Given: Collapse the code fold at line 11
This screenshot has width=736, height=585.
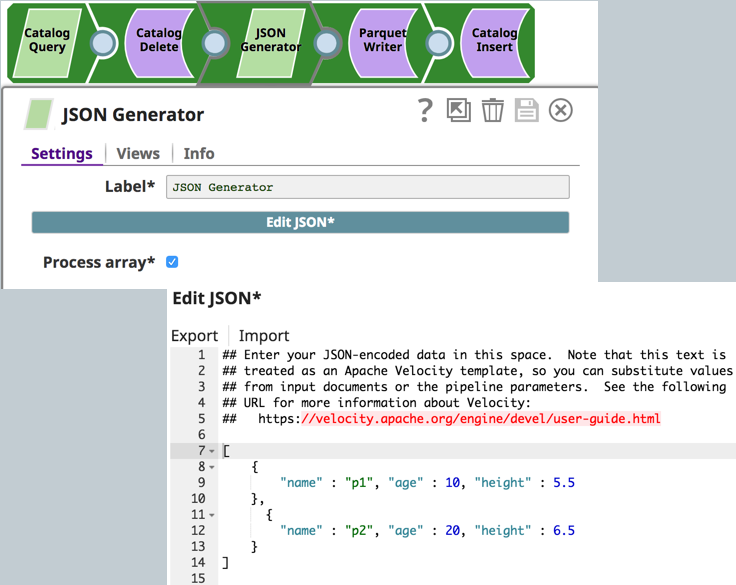Looking at the screenshot, I should (212, 515).
